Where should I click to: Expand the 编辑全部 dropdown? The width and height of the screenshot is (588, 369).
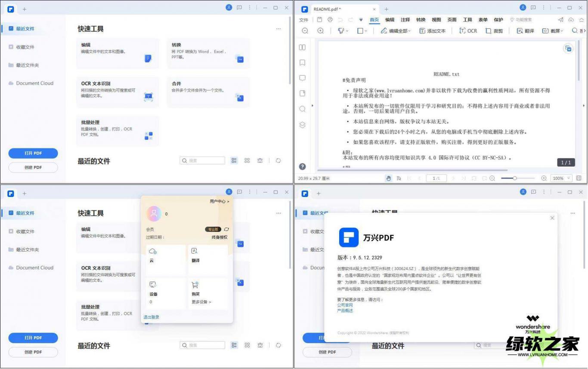point(396,31)
